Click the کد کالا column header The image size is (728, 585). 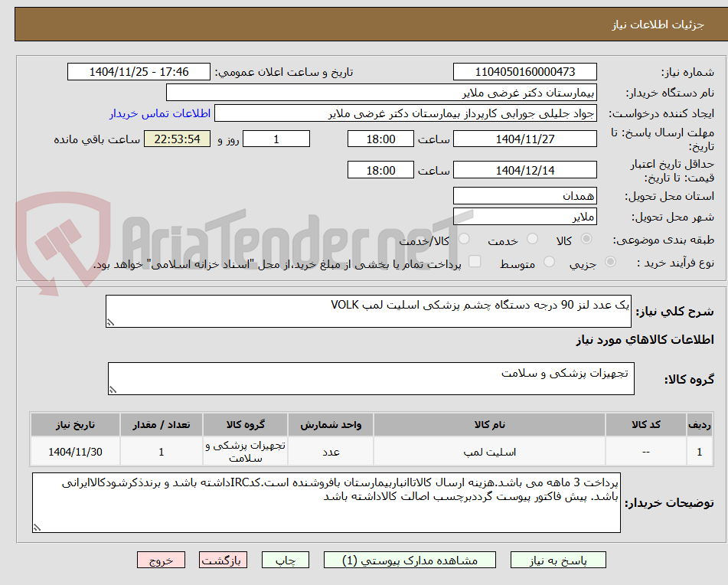click(646, 424)
